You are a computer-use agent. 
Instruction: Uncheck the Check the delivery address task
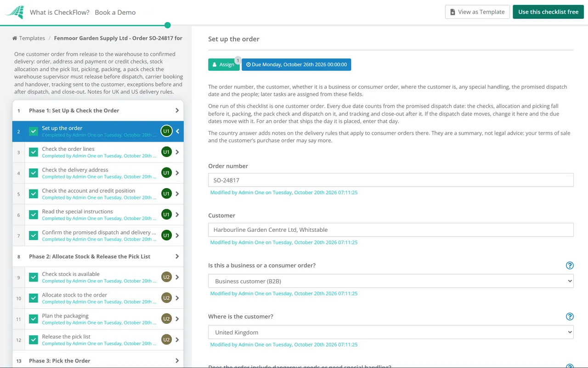pyautogui.click(x=34, y=173)
